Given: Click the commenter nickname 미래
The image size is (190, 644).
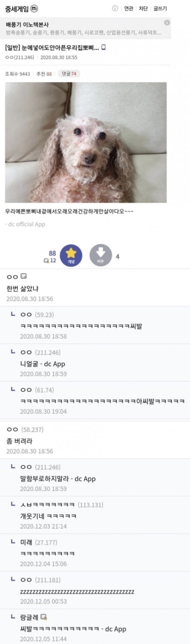Looking at the screenshot, I should coord(26,542).
